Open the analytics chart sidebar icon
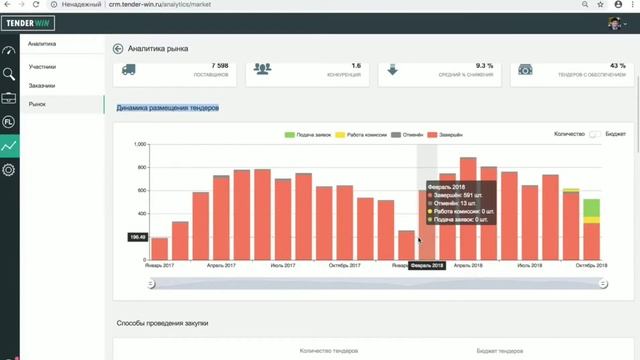 (x=9, y=146)
